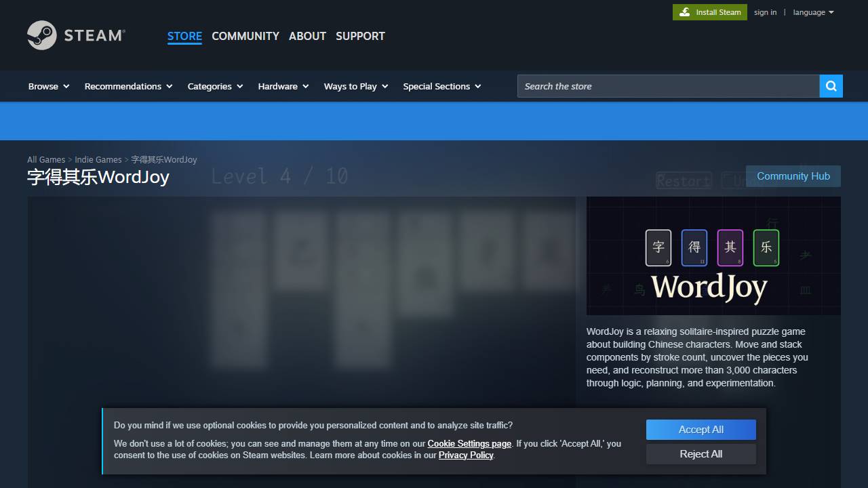Click the Install Steam download button
This screenshot has width=868, height=488.
(709, 12)
